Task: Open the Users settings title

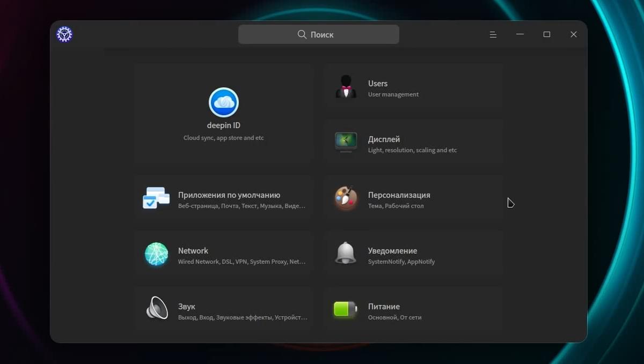Action: tap(378, 84)
